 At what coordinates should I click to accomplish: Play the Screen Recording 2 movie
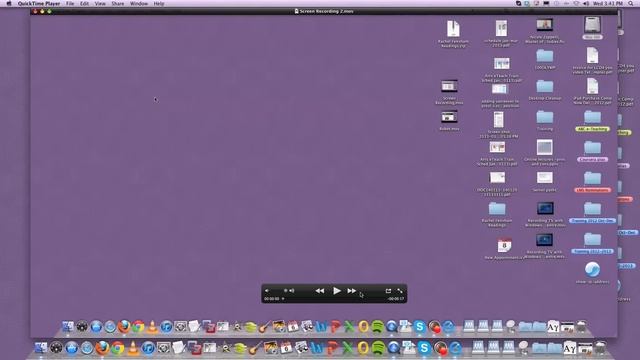(337, 291)
